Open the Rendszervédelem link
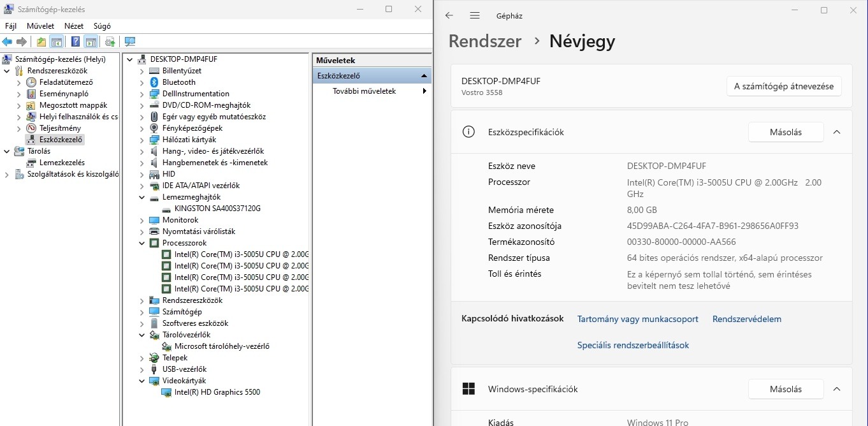The height and width of the screenshot is (426, 868). (747, 319)
